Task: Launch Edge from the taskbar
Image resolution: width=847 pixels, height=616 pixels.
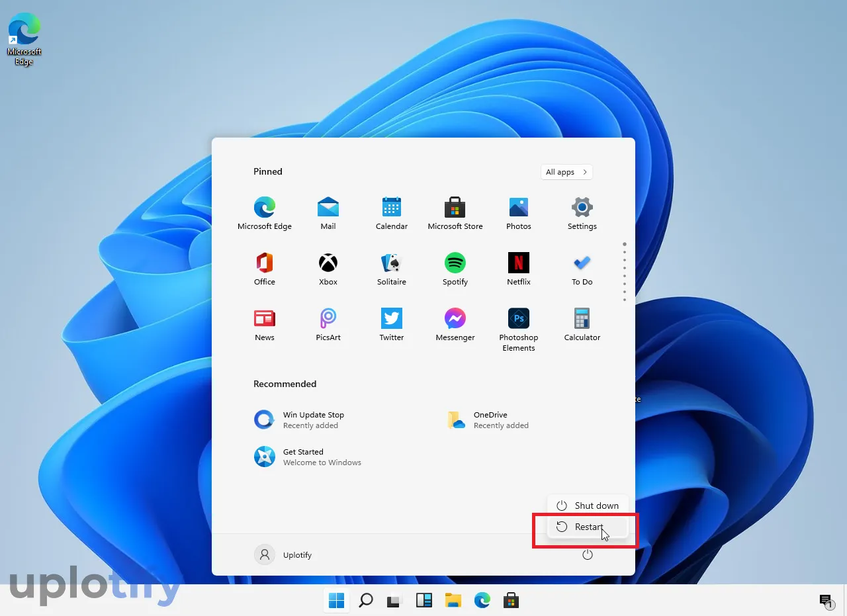Action: [x=482, y=601]
